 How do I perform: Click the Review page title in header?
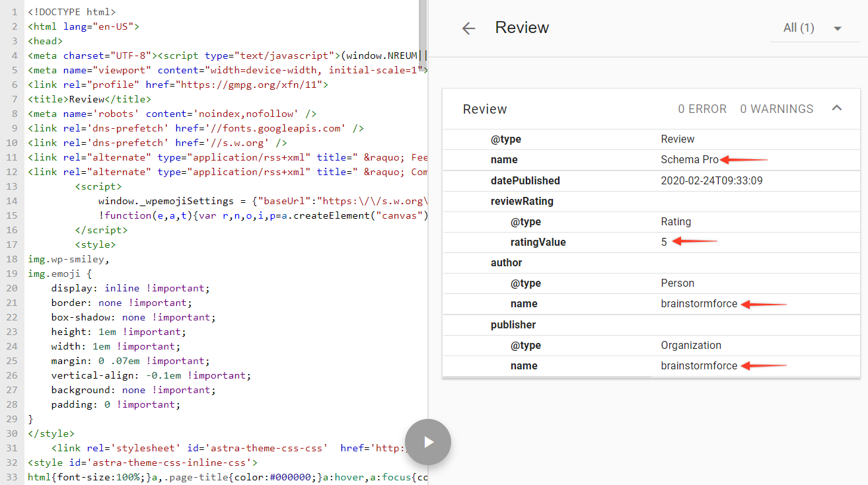(x=522, y=28)
